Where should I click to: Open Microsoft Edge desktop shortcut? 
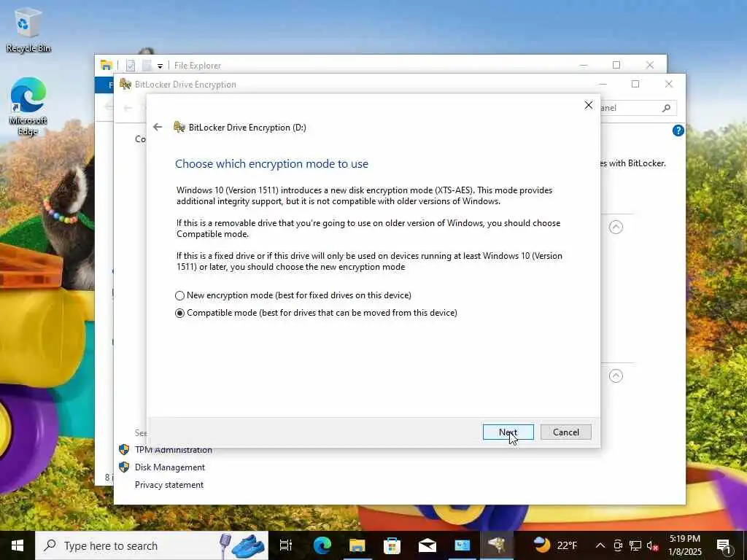pyautogui.click(x=28, y=106)
